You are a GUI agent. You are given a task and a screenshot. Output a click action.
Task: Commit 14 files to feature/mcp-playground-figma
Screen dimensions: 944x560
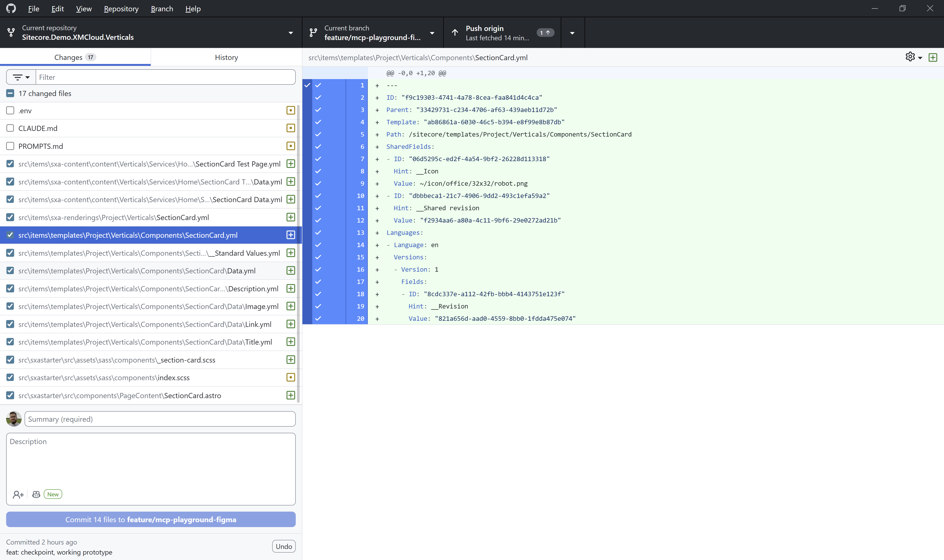coord(151,519)
